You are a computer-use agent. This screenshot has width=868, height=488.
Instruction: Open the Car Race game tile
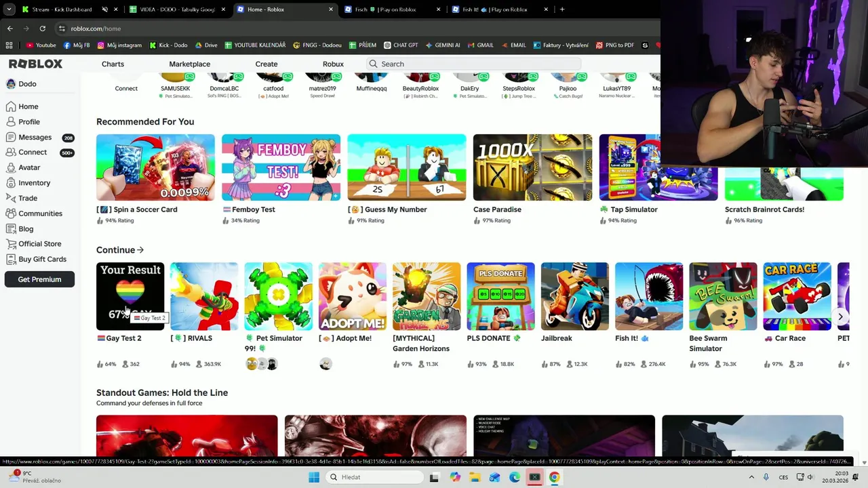[797, 296]
